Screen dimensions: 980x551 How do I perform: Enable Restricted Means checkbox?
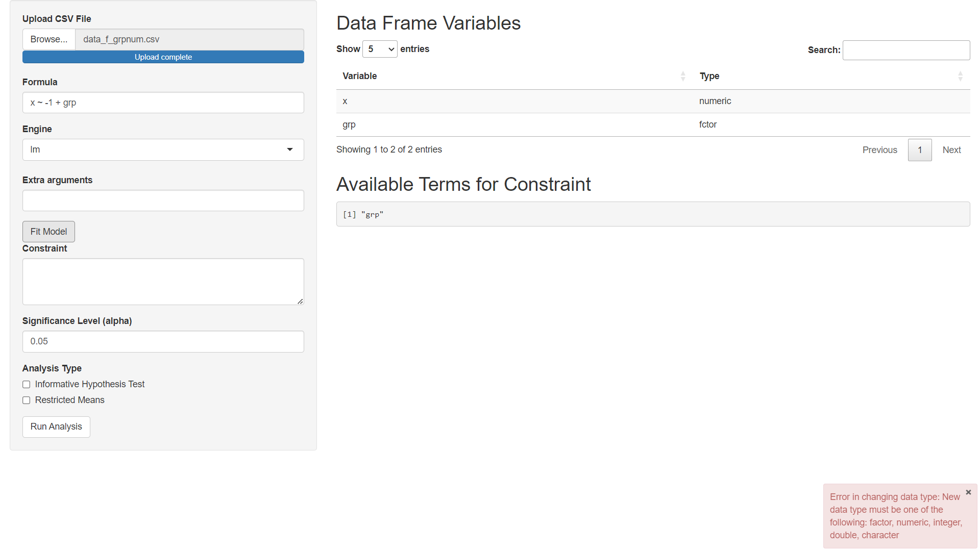coord(27,400)
